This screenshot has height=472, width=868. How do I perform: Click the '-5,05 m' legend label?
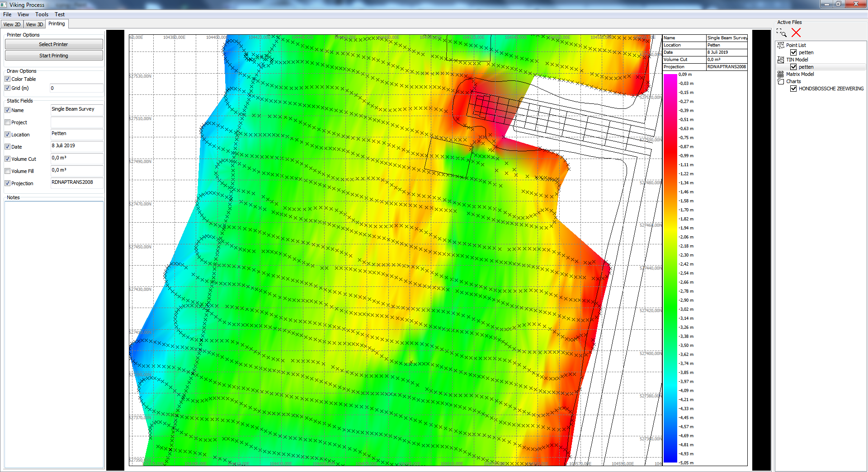point(686,463)
